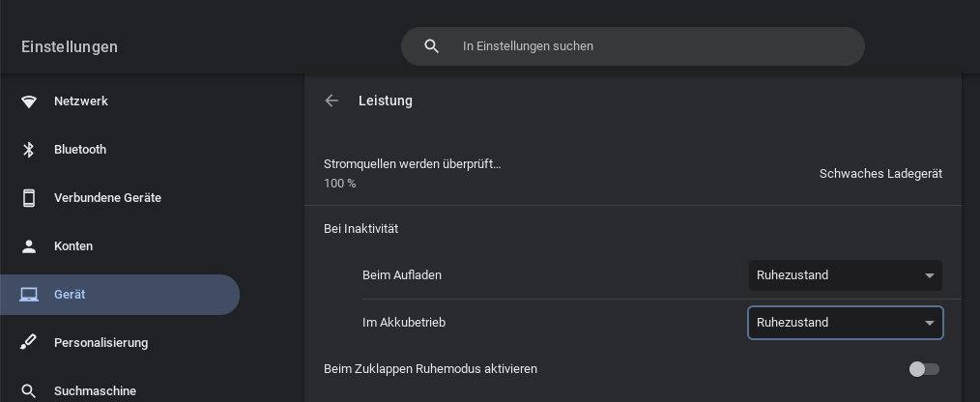The image size is (980, 402).
Task: Click the Stromquellen werden überprüft status text
Action: 413,163
